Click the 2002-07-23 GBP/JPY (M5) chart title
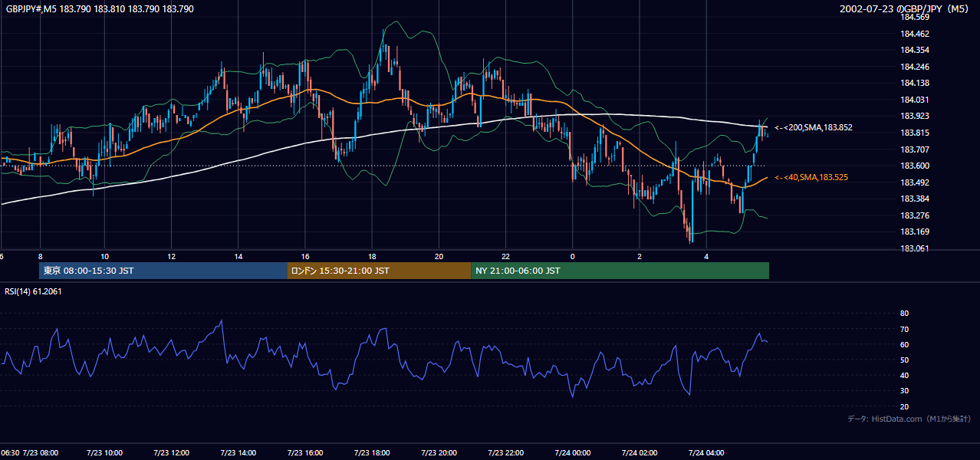This screenshot has width=980, height=460. coord(906,9)
